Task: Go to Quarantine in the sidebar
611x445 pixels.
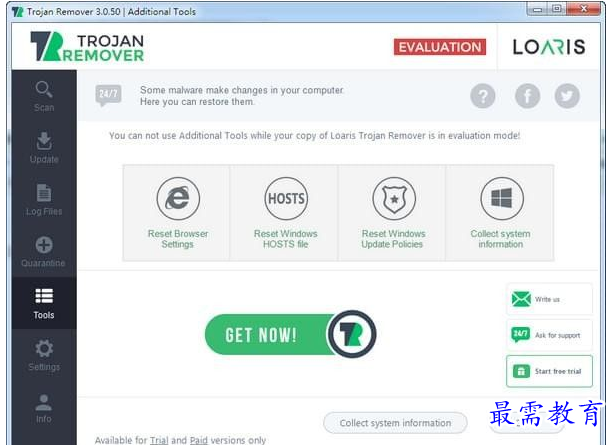Action: coord(44,252)
